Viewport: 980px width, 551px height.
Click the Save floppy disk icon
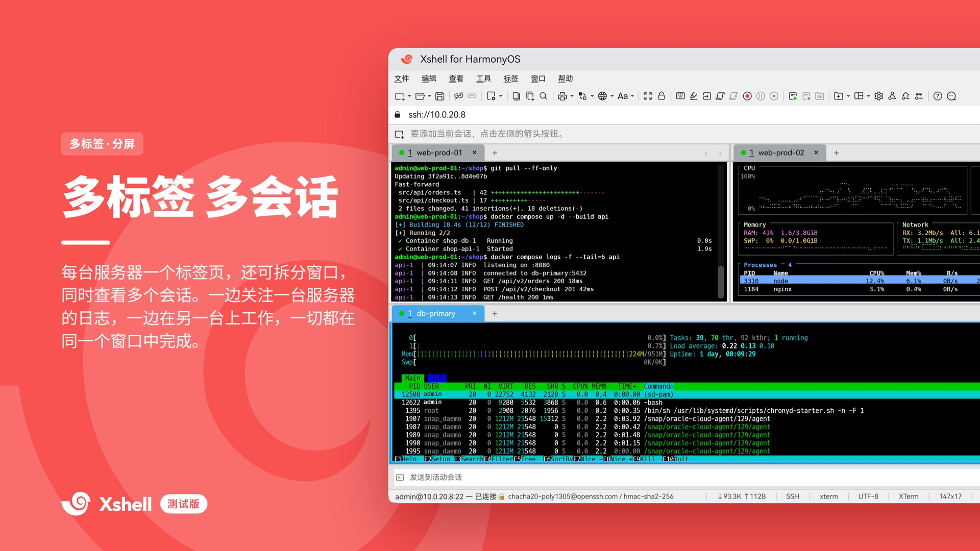(440, 96)
